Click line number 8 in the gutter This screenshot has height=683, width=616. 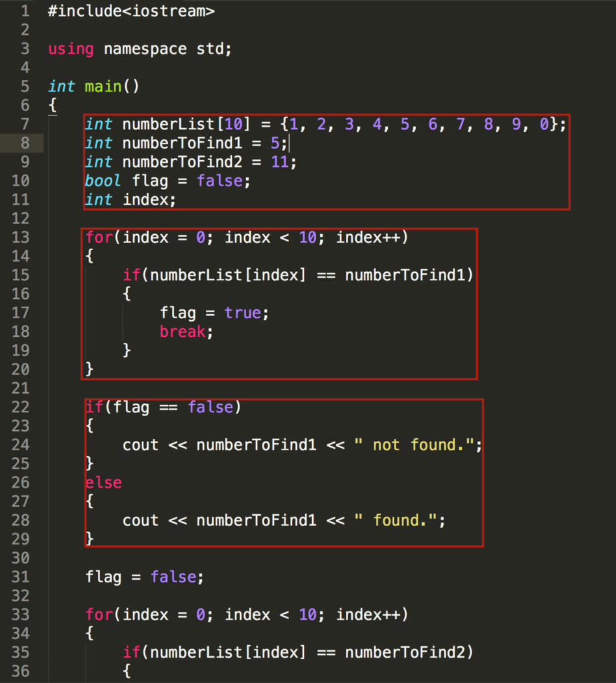[x=25, y=143]
